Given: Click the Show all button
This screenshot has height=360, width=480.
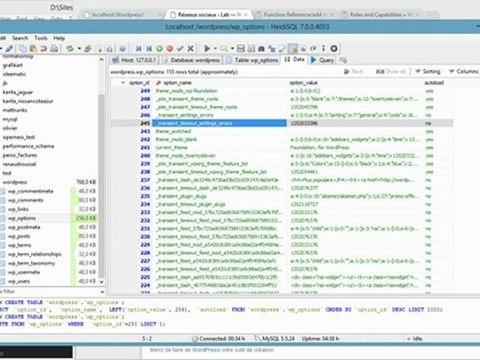Looking at the screenshot, I should pyautogui.click(x=391, y=71).
